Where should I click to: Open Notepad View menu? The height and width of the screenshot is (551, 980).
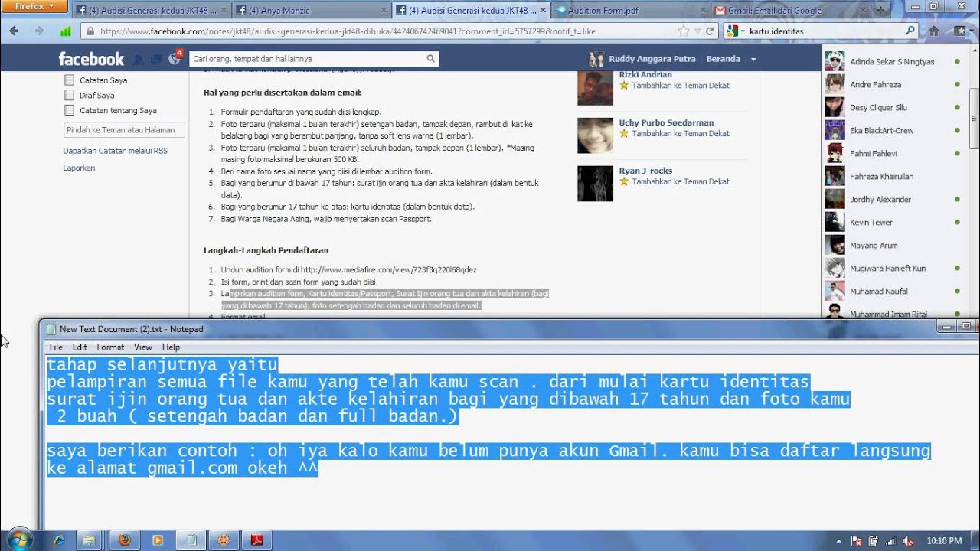tap(143, 347)
